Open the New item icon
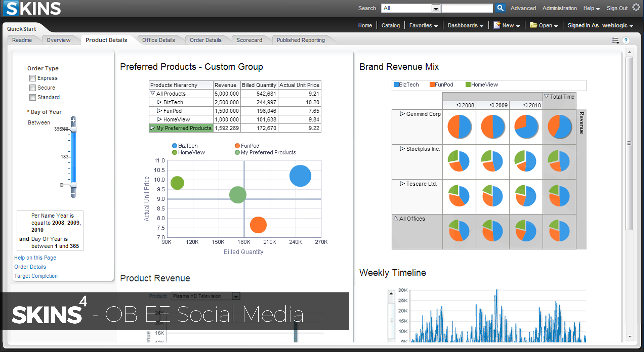Viewport: 644px width, 352px height. click(497, 25)
